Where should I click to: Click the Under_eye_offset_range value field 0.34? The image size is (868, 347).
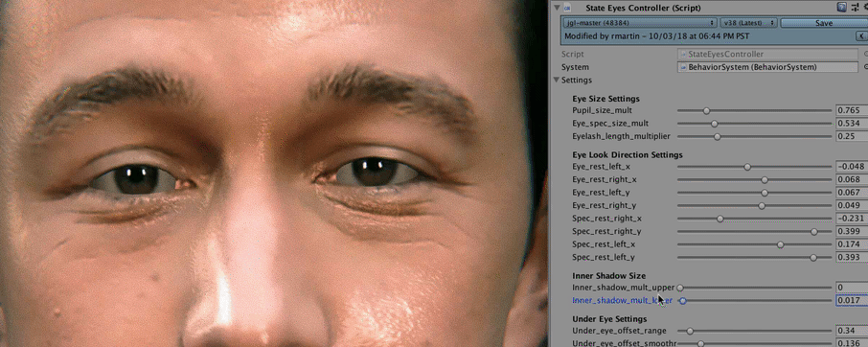852,331
